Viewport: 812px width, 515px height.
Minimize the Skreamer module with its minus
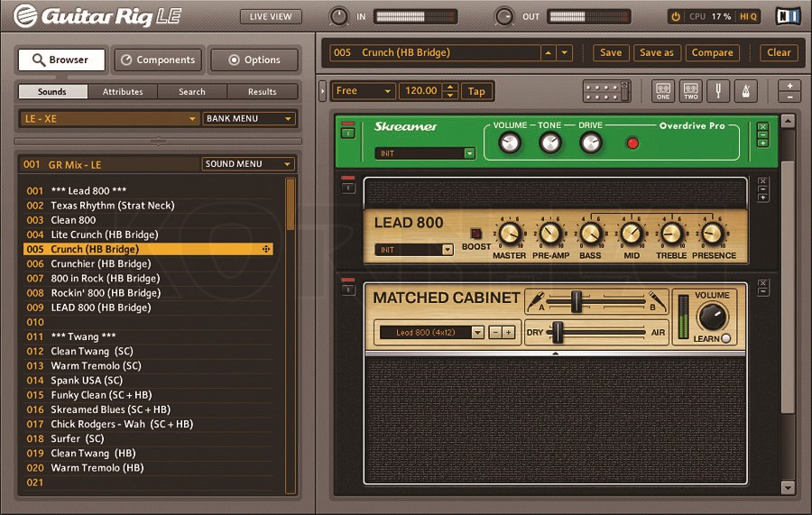762,135
